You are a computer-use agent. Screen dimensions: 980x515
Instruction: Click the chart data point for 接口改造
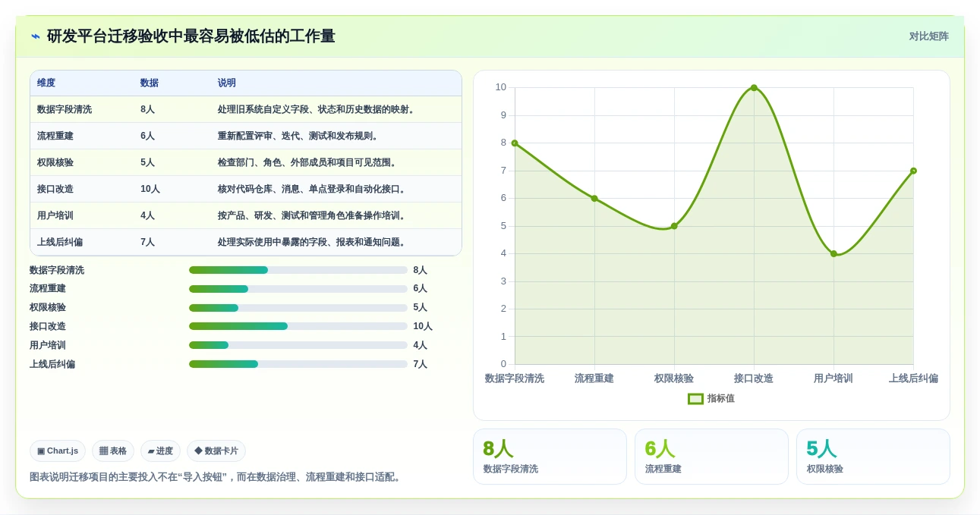click(754, 88)
